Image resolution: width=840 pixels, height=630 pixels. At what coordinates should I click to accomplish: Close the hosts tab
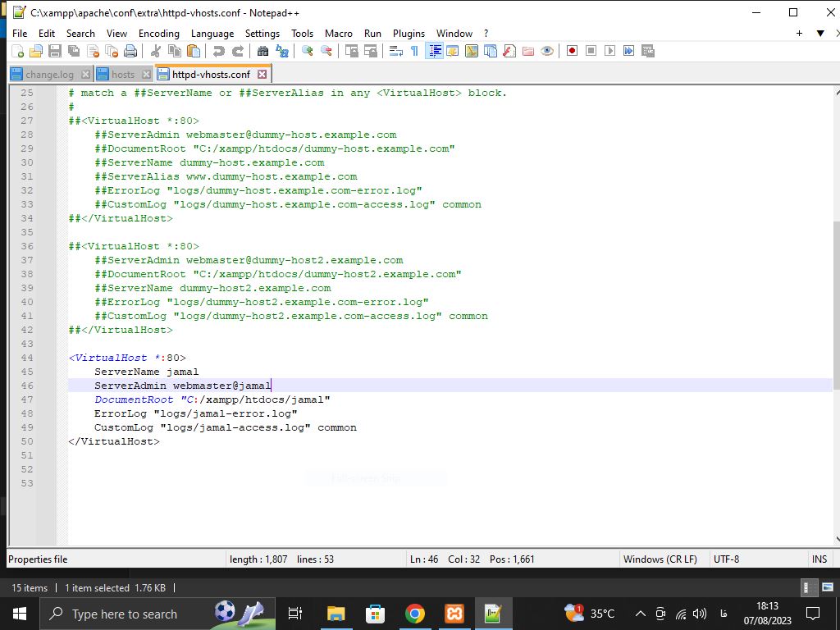tap(146, 74)
